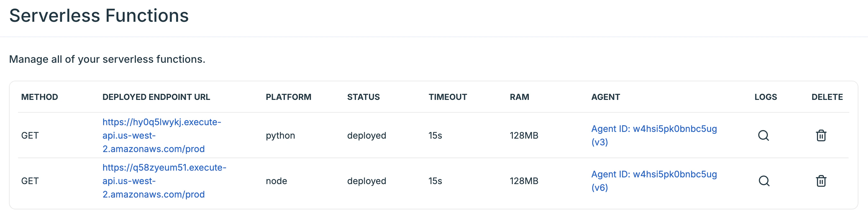Click the PLATFORM column header

click(288, 97)
